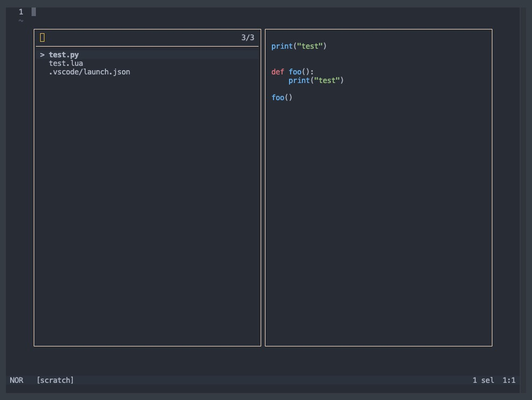Image resolution: width=532 pixels, height=400 pixels.
Task: Click the block cursor on line 1
Action: [x=34, y=12]
